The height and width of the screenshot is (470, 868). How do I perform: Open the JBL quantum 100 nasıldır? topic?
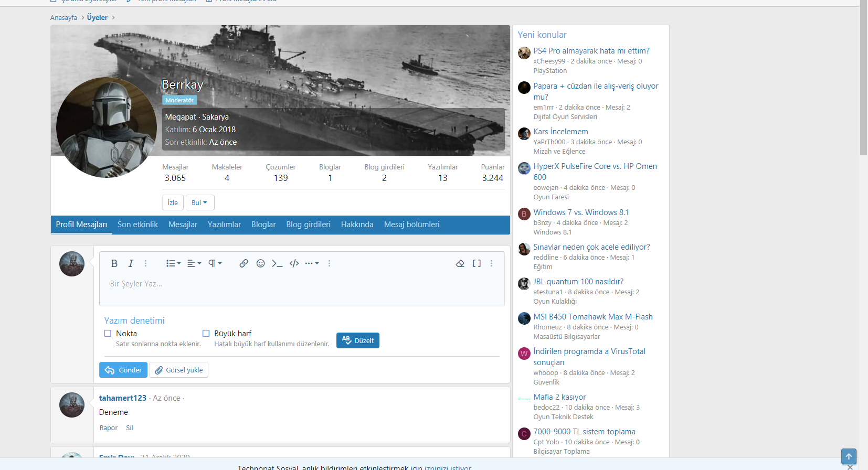click(578, 282)
